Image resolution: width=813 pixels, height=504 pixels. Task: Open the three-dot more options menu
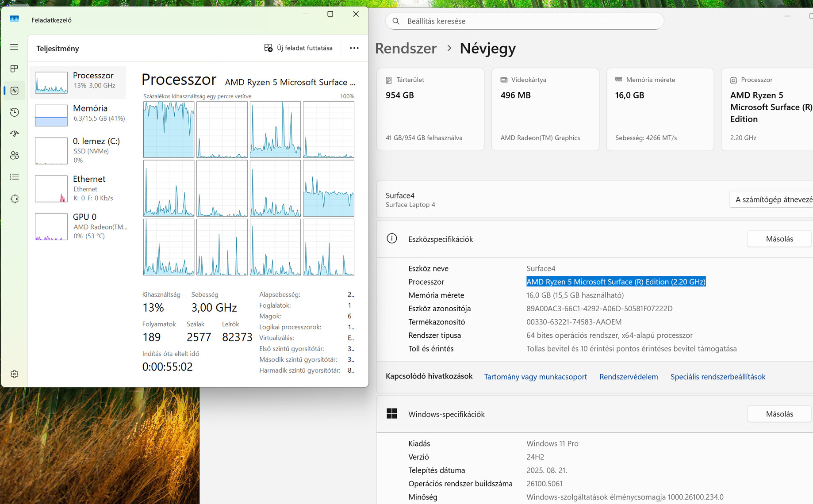(x=354, y=48)
